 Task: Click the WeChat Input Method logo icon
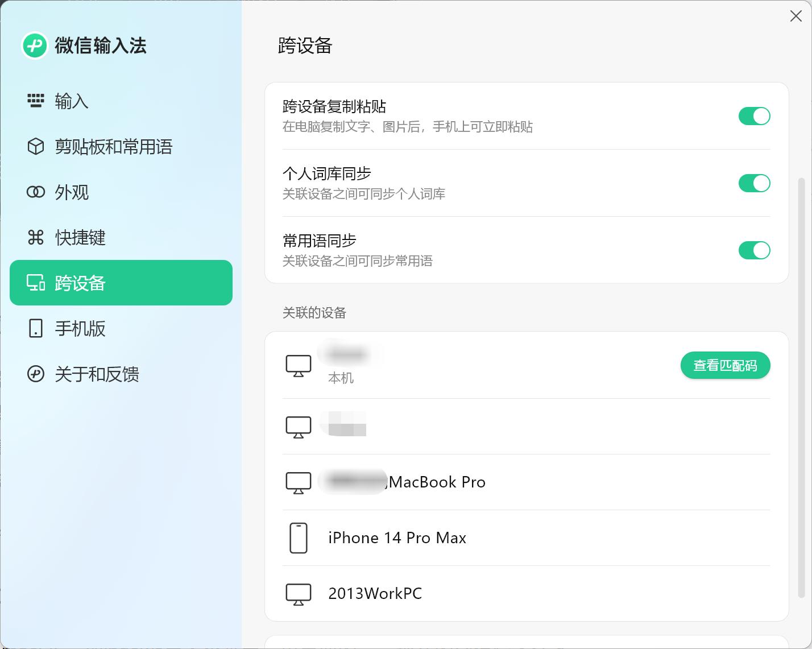tap(34, 46)
